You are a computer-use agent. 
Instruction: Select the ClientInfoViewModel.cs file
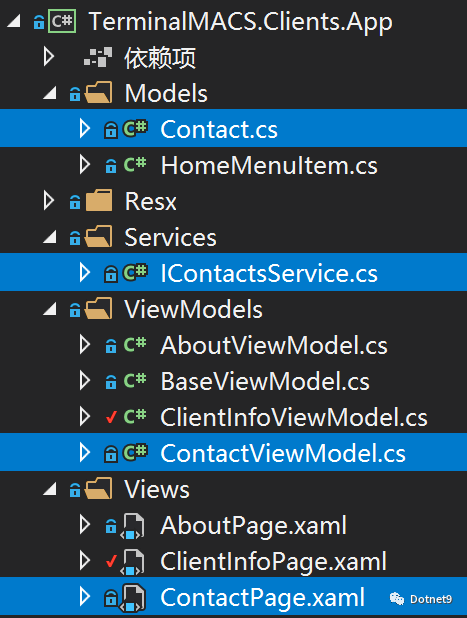294,417
